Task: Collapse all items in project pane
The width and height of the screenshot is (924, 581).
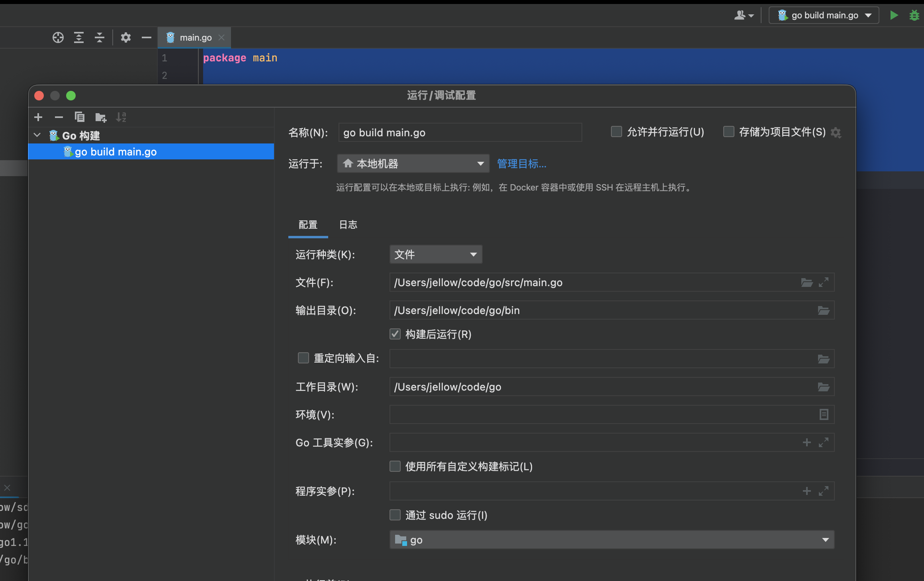Action: 100,37
